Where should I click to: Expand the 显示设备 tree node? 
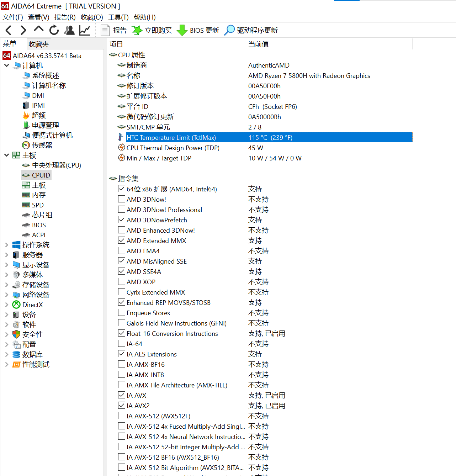(6, 265)
